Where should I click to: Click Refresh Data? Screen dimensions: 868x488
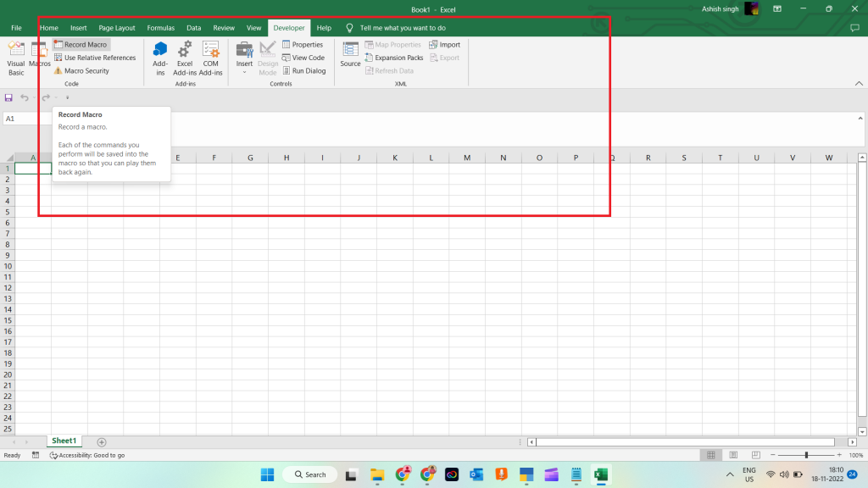click(x=389, y=71)
